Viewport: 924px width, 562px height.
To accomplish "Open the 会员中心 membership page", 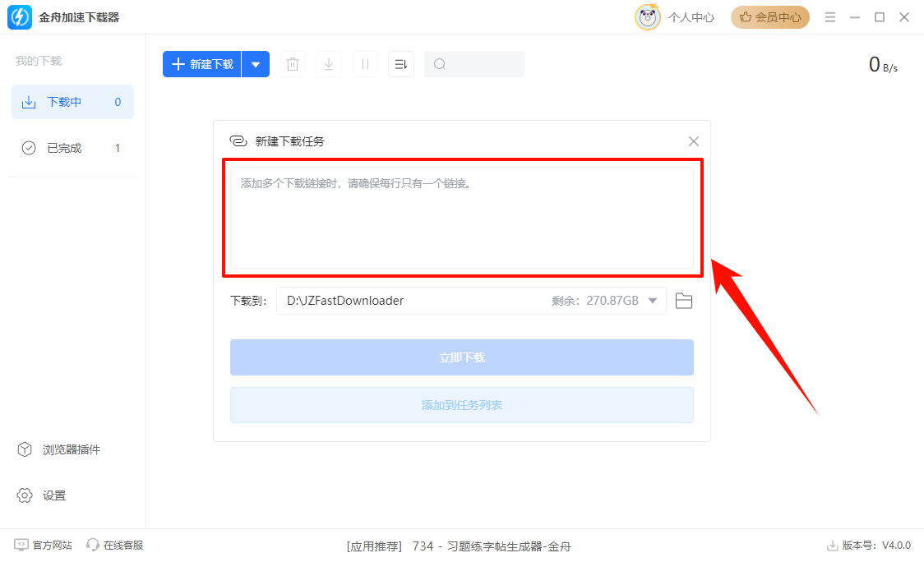I will [769, 16].
